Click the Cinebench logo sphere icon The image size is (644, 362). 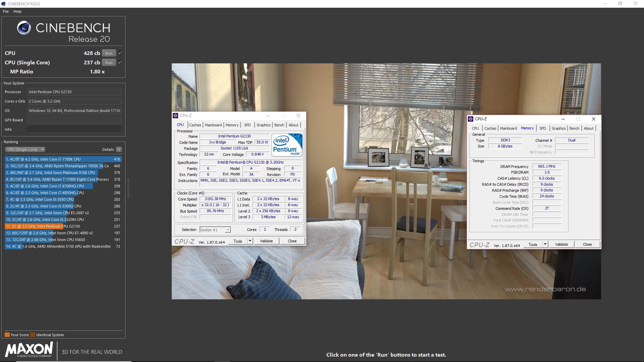tap(24, 28)
